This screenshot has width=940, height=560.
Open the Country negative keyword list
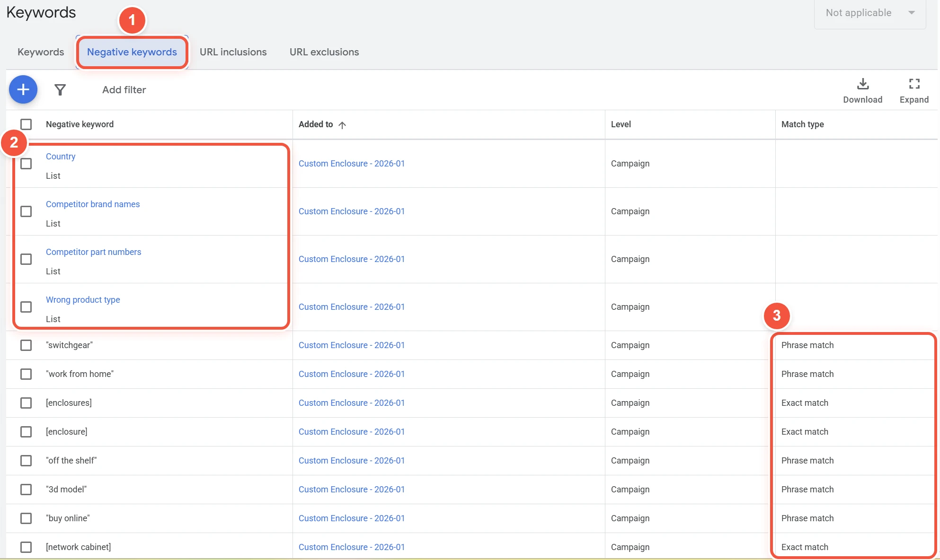coord(61,157)
